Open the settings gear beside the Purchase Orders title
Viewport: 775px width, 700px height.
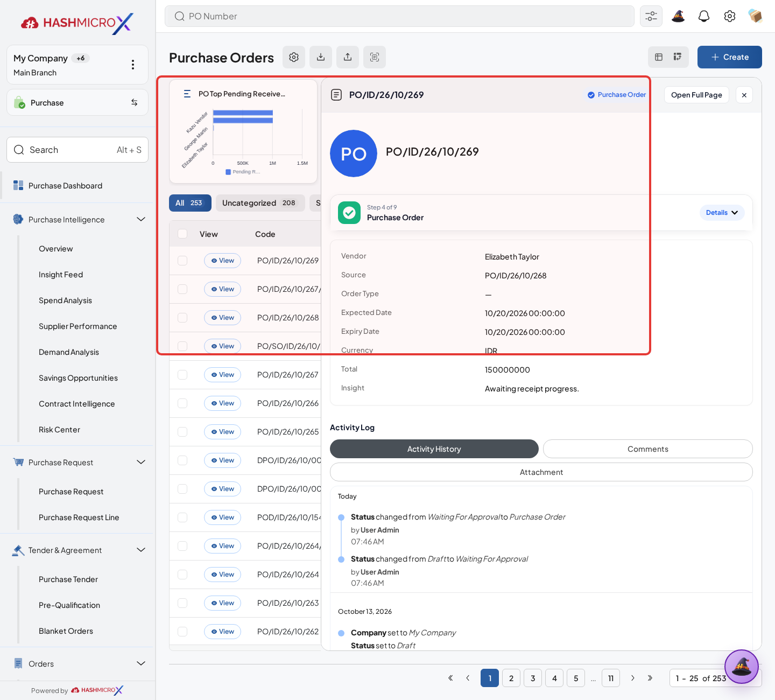click(x=294, y=57)
